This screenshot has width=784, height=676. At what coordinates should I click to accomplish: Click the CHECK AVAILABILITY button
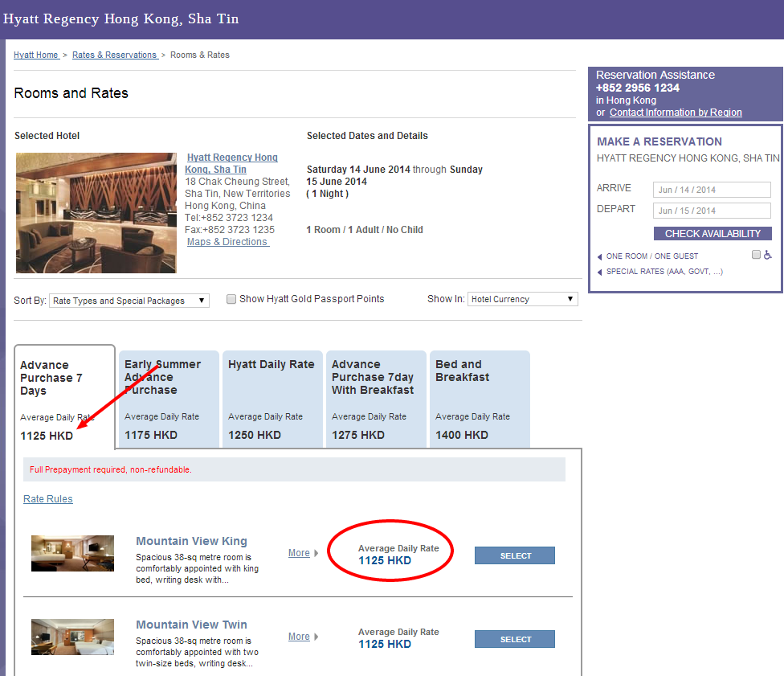[713, 234]
